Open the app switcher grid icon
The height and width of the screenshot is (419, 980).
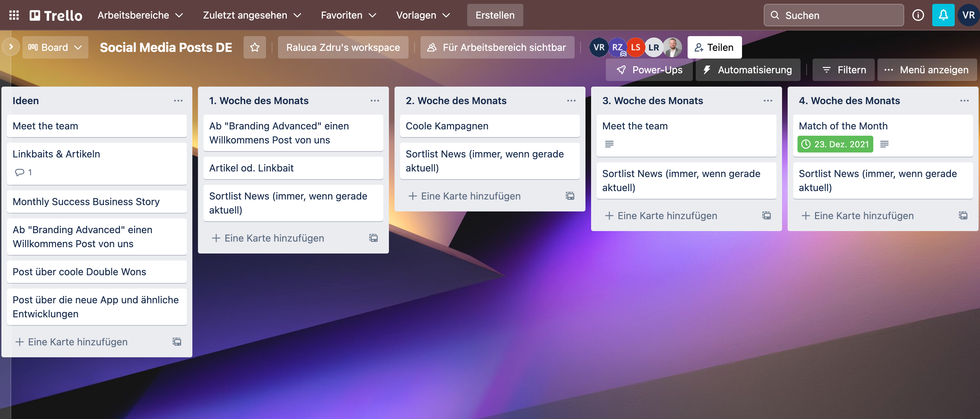click(x=14, y=15)
